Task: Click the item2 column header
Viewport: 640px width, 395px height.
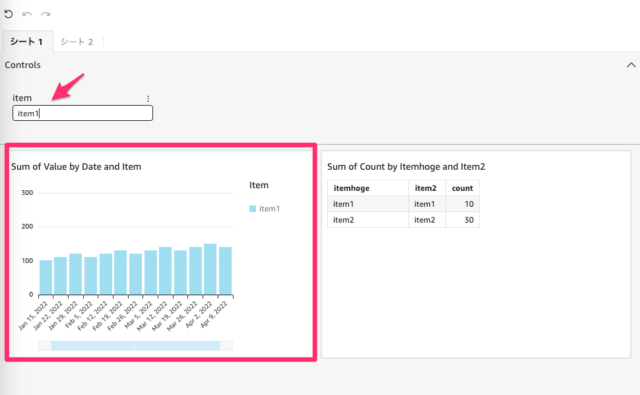Action: click(427, 188)
